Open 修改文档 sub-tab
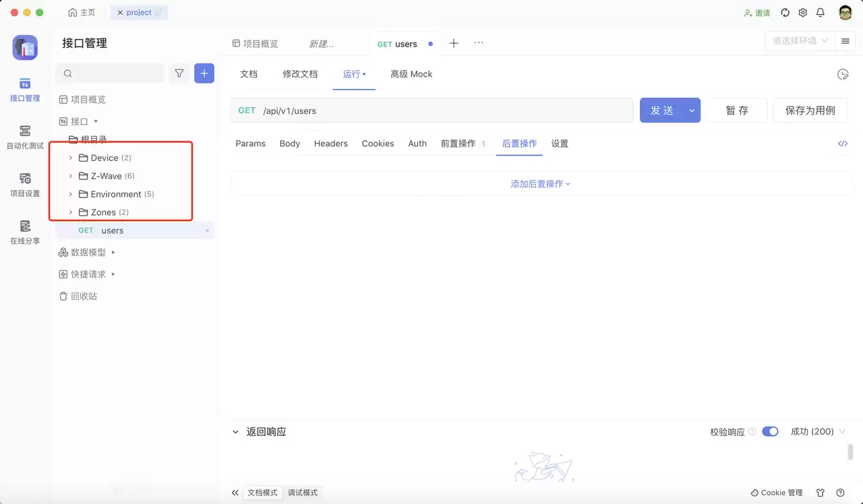The height and width of the screenshot is (504, 863). click(300, 74)
